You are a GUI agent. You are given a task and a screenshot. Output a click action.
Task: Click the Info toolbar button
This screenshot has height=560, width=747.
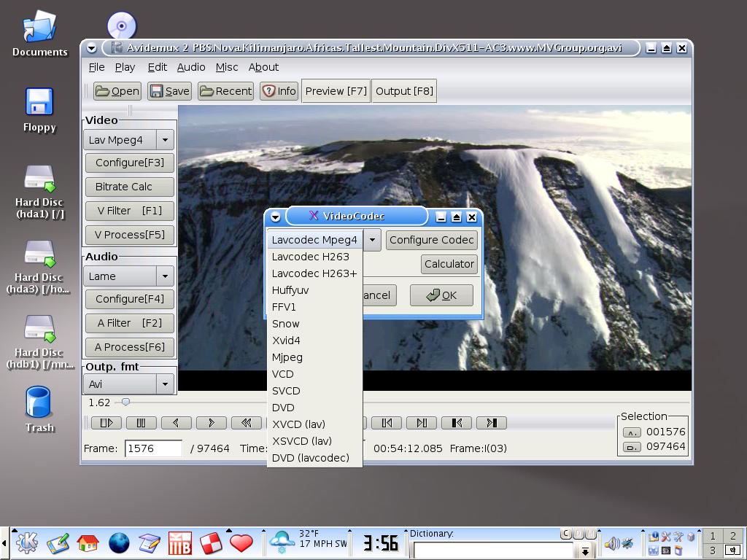coord(279,91)
